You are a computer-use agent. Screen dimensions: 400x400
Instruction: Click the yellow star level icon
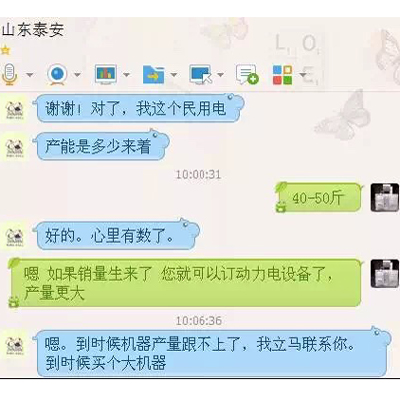click(x=6, y=50)
